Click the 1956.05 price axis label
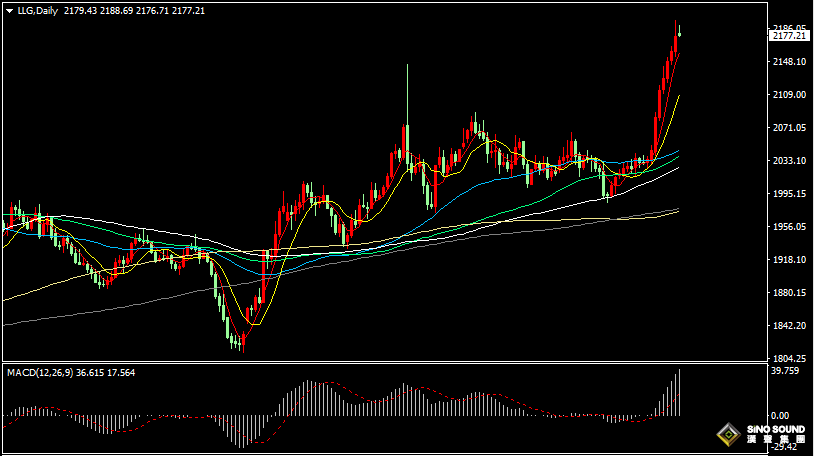The height and width of the screenshot is (456, 815). point(790,227)
